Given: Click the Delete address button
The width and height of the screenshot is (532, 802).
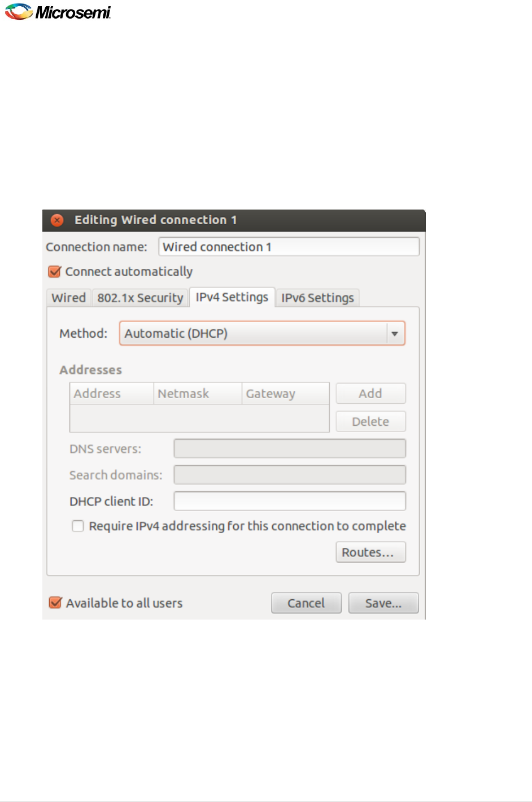Looking at the screenshot, I should 370,422.
